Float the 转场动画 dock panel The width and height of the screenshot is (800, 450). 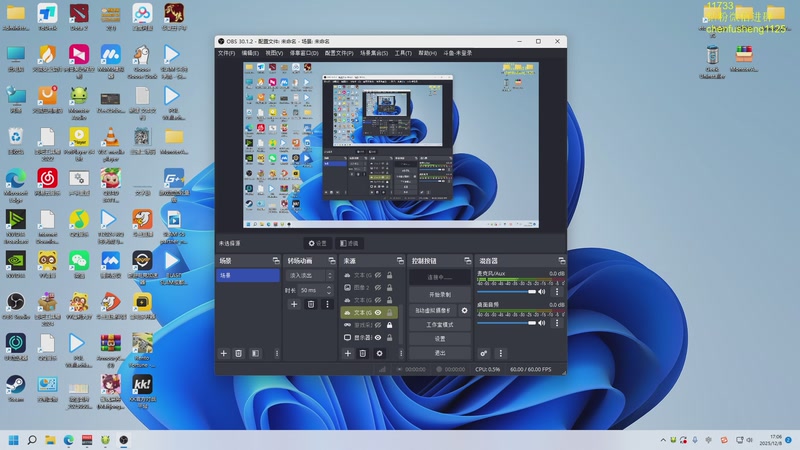click(x=332, y=261)
